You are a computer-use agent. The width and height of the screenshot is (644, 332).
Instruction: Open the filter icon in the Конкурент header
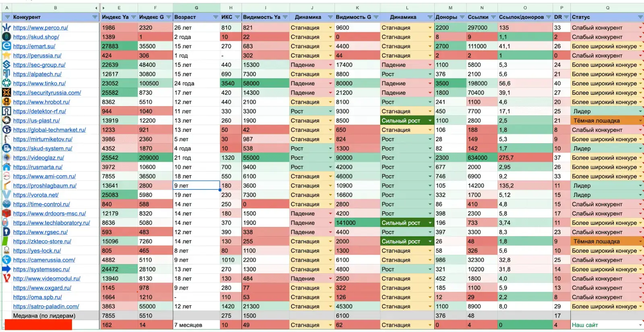coord(95,17)
